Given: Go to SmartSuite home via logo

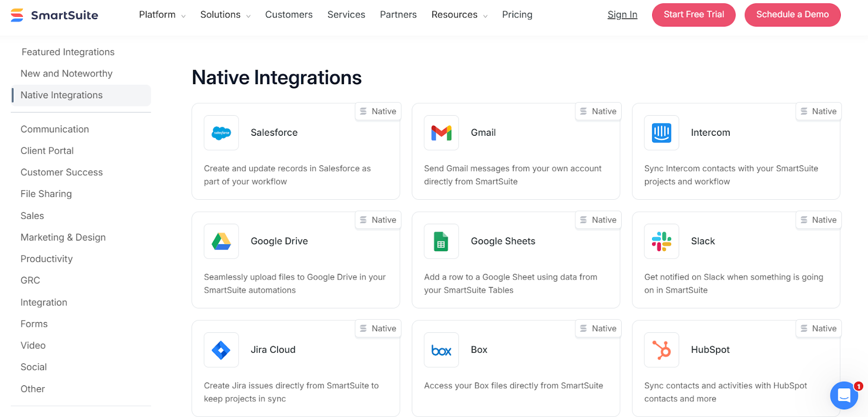Looking at the screenshot, I should pos(54,15).
